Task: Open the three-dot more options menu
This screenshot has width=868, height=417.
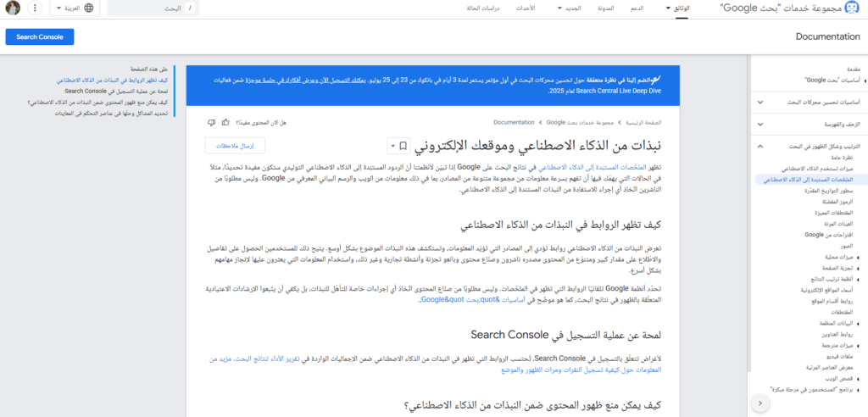Action: pos(35,8)
